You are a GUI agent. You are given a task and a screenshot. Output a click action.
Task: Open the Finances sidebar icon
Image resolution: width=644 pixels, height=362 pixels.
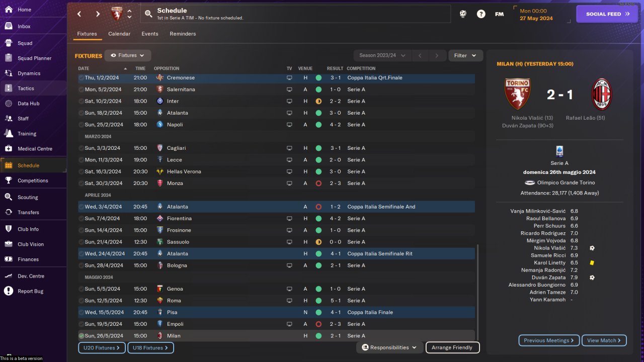(9, 259)
